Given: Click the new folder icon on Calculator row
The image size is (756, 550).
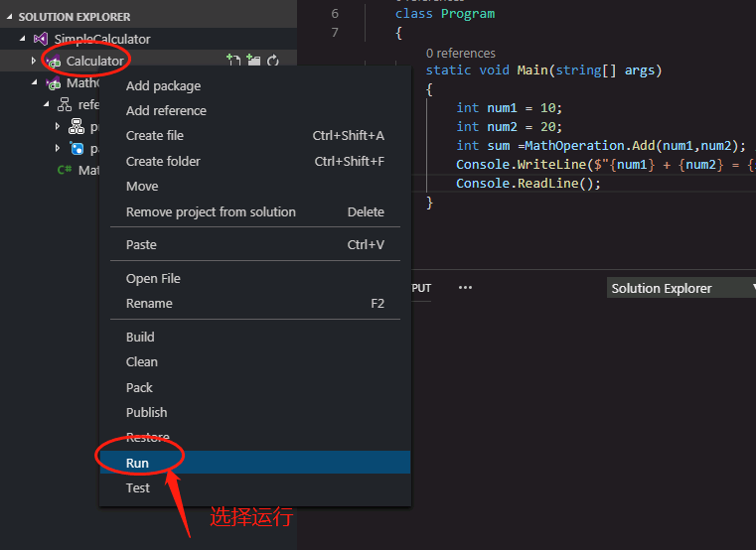Looking at the screenshot, I should click(x=253, y=61).
